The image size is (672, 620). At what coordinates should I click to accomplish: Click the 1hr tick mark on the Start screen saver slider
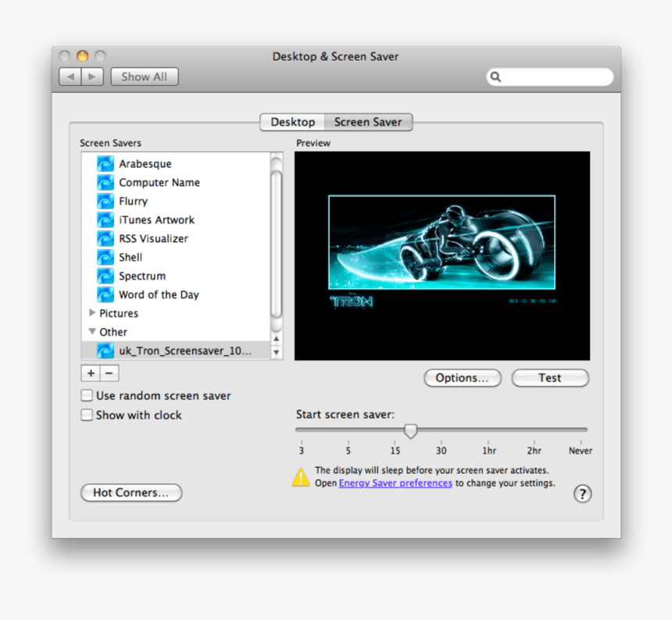click(488, 443)
